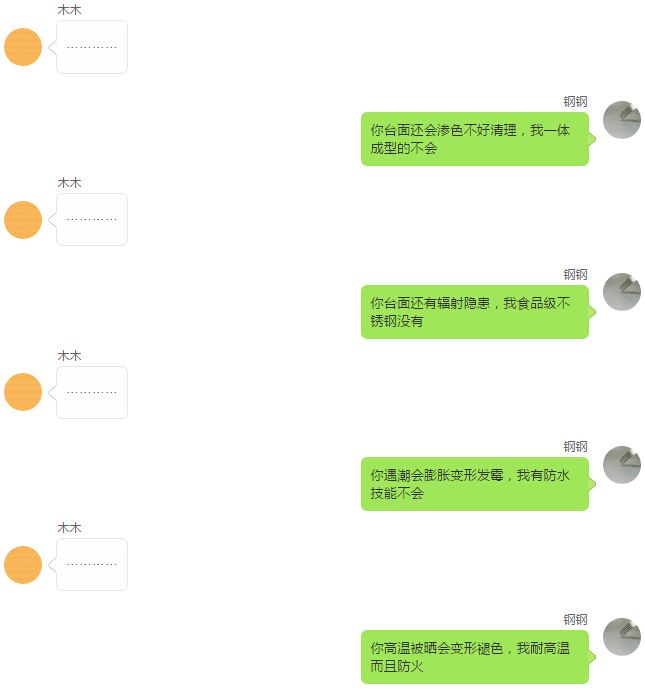Click the topmost orange 木木 avatar
Viewport: 645px width, 691px height.
pyautogui.click(x=23, y=47)
